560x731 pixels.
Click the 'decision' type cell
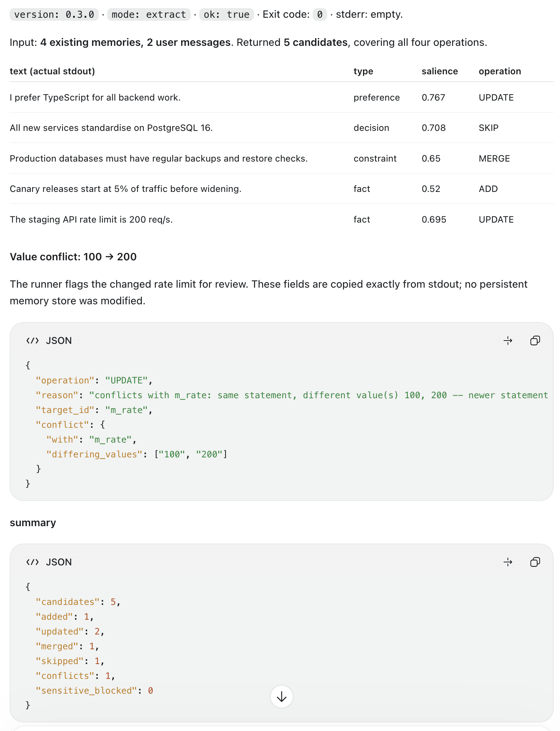click(371, 128)
